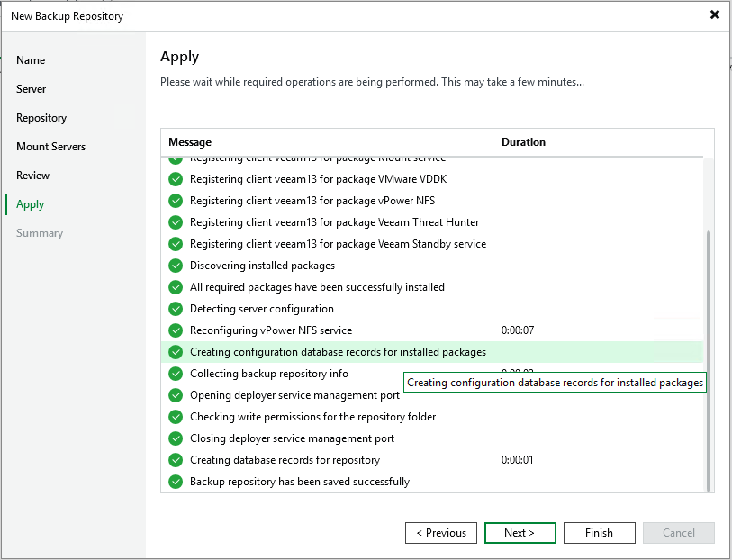
Task: Click check icon for Discovering installed packages
Action: click(x=176, y=266)
